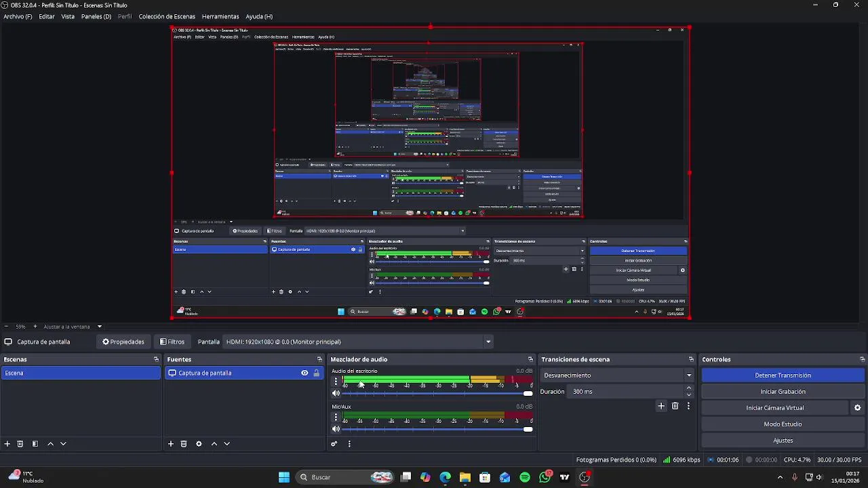Delete selected source in Fuentes

click(184, 444)
